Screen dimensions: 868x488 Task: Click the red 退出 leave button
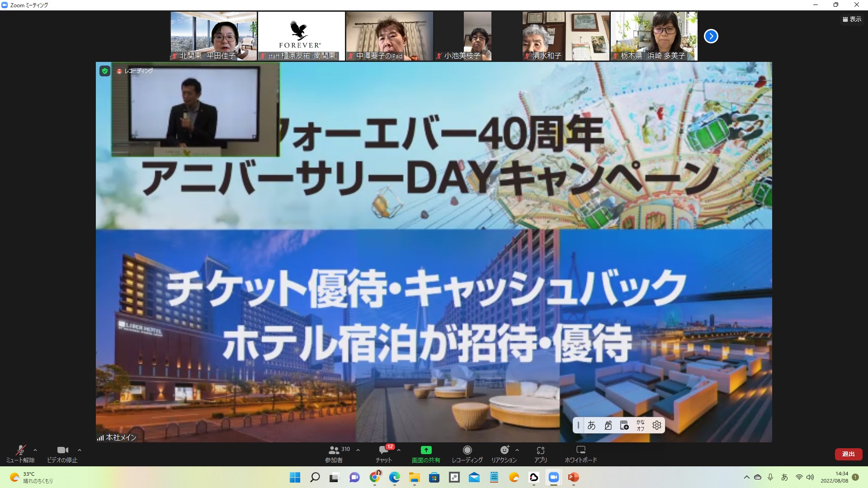849,454
